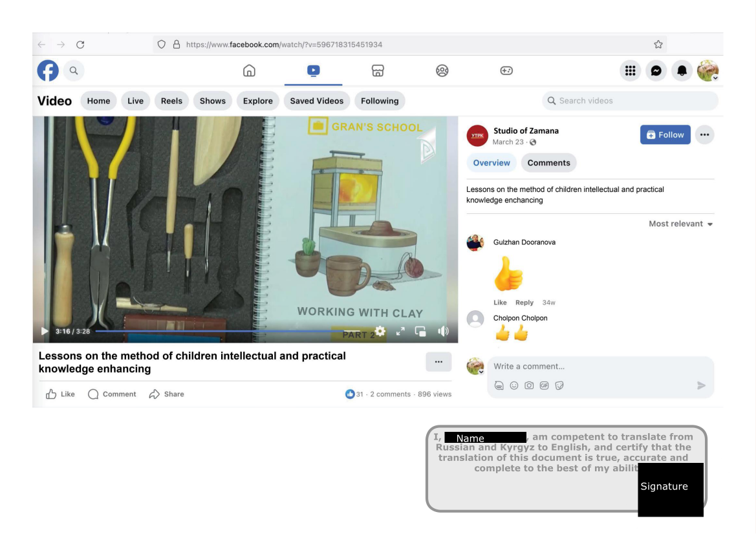Open the notifications bell
This screenshot has height=534, width=756.
[682, 71]
